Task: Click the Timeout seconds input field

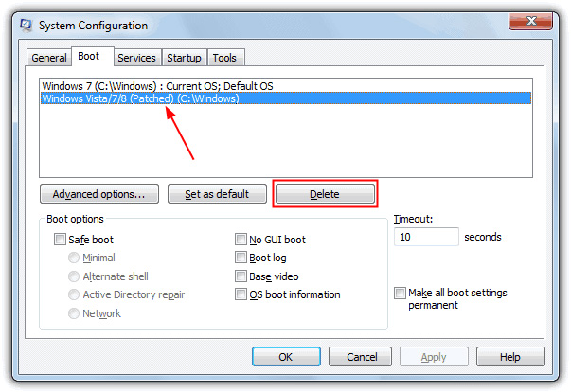Action: pyautogui.click(x=425, y=237)
